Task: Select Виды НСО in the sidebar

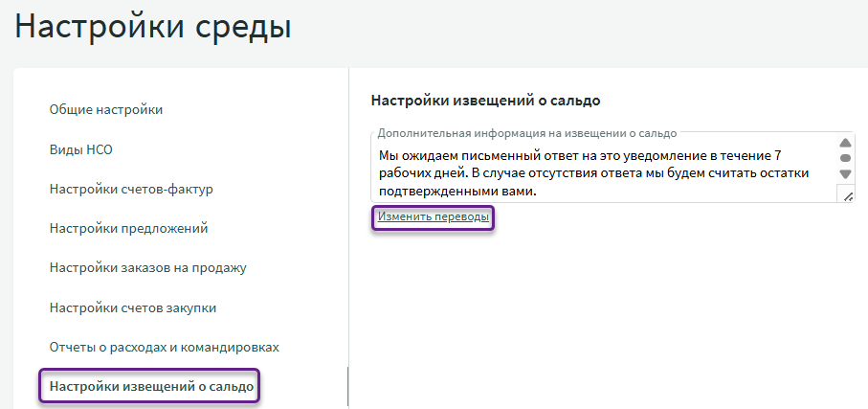Action: pos(81,149)
